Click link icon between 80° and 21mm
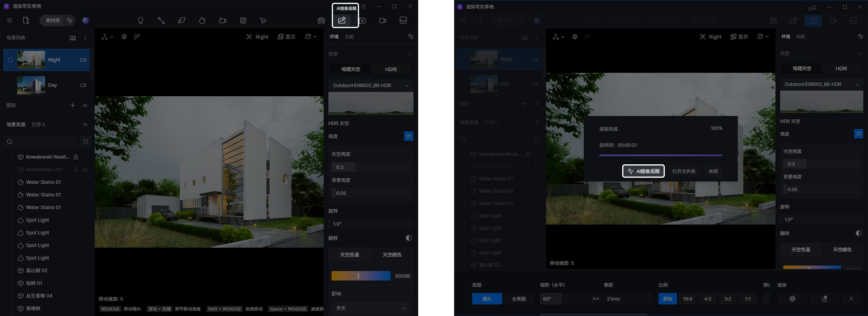The image size is (868, 316). pos(596,299)
